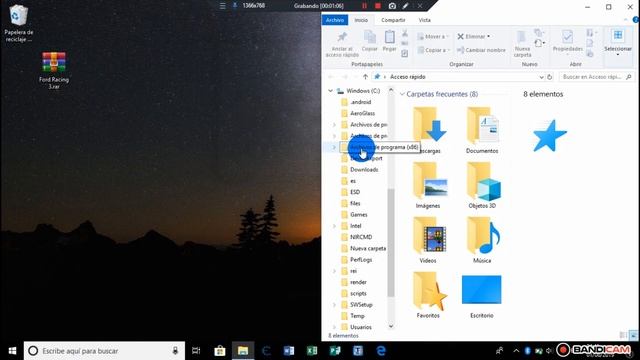Expand the rei folder node
The width and height of the screenshot is (640, 360).
click(x=334, y=271)
